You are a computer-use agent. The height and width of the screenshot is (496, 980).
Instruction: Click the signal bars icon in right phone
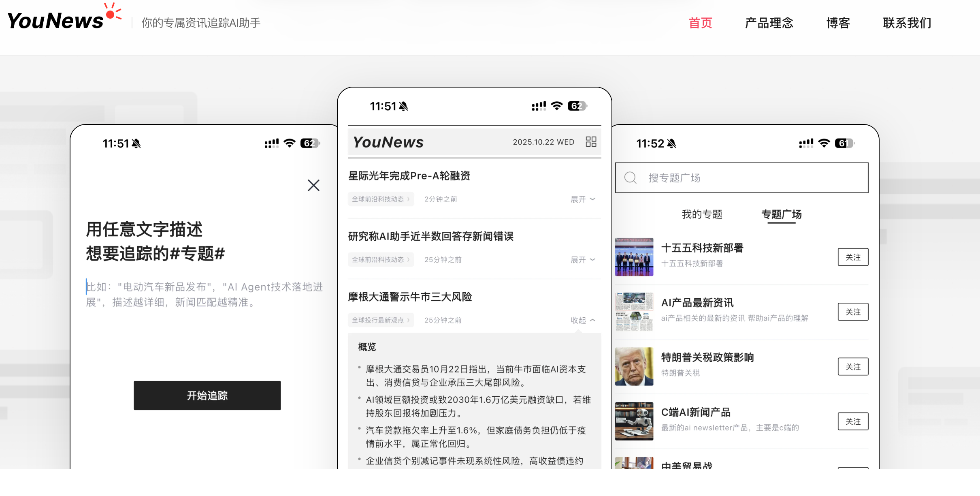click(806, 143)
